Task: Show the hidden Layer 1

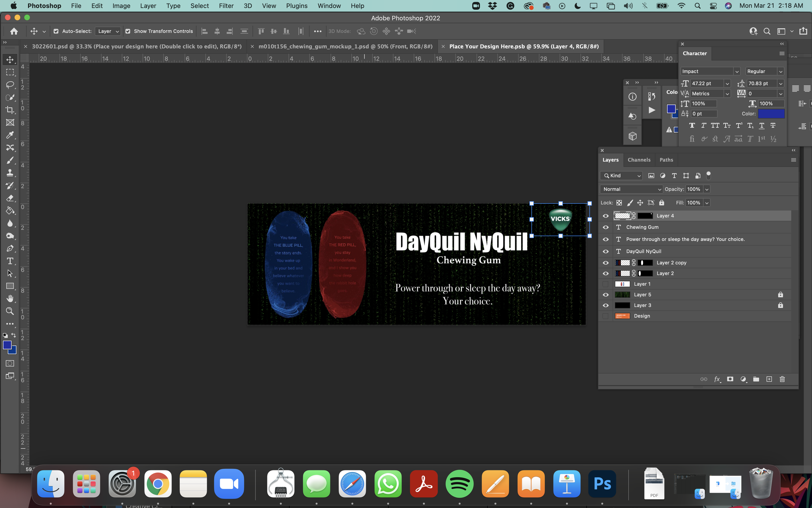Action: coord(606,284)
